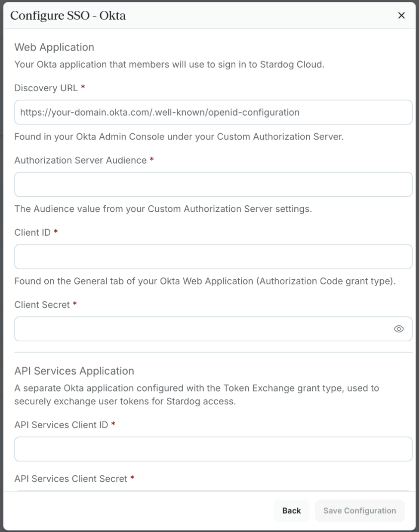Viewport: 419px width, 532px height.
Task: Click the Discovery URL input field
Action: pyautogui.click(x=213, y=112)
